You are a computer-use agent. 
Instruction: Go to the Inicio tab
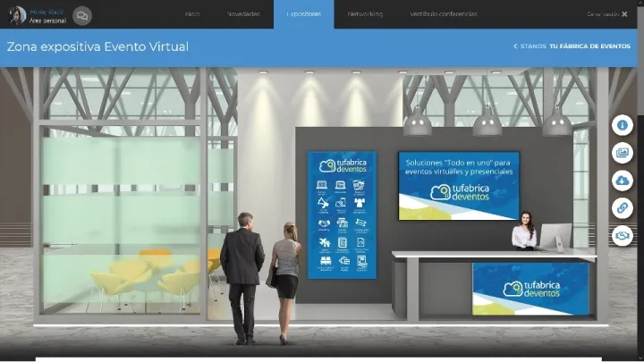click(192, 14)
